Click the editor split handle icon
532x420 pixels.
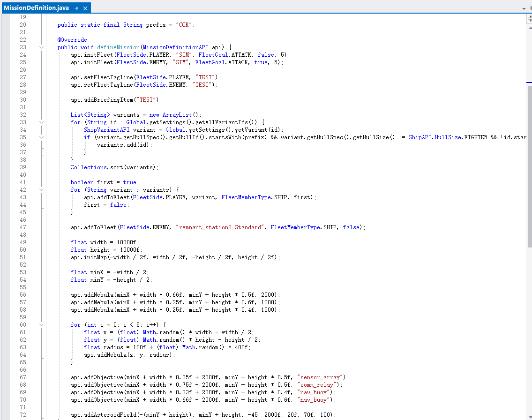pyautogui.click(x=530, y=18)
